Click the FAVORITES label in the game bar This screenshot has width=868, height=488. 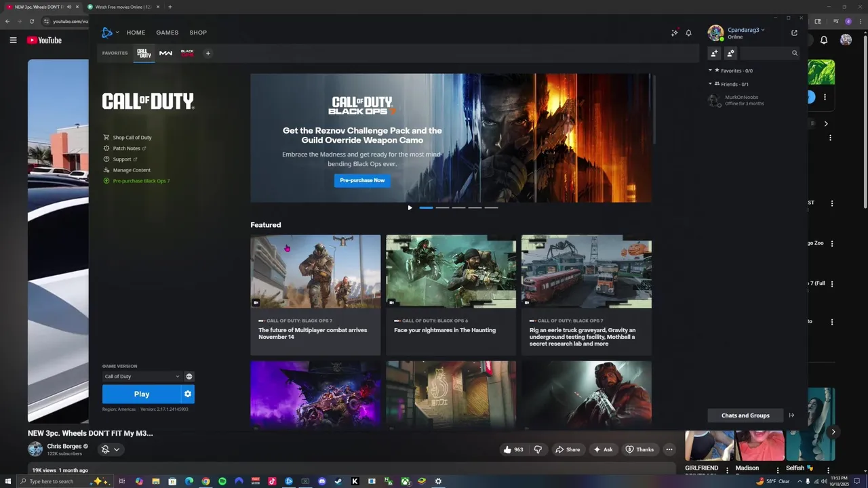click(115, 53)
